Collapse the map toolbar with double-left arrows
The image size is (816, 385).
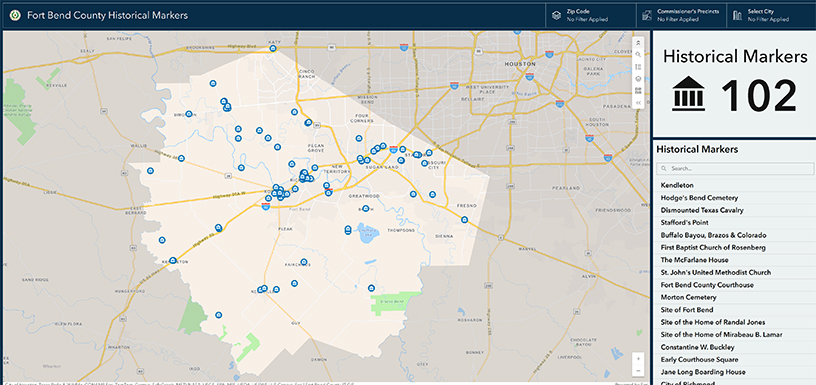(639, 103)
